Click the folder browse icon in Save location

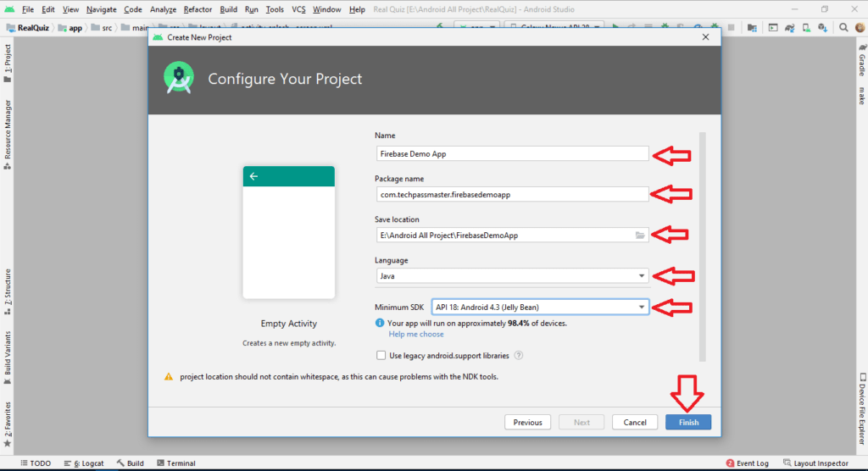pyautogui.click(x=640, y=235)
